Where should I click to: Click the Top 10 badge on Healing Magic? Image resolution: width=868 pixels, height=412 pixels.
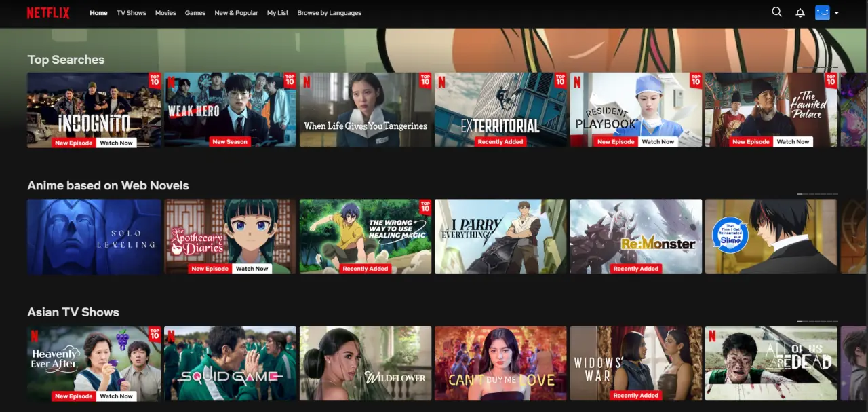pos(425,206)
